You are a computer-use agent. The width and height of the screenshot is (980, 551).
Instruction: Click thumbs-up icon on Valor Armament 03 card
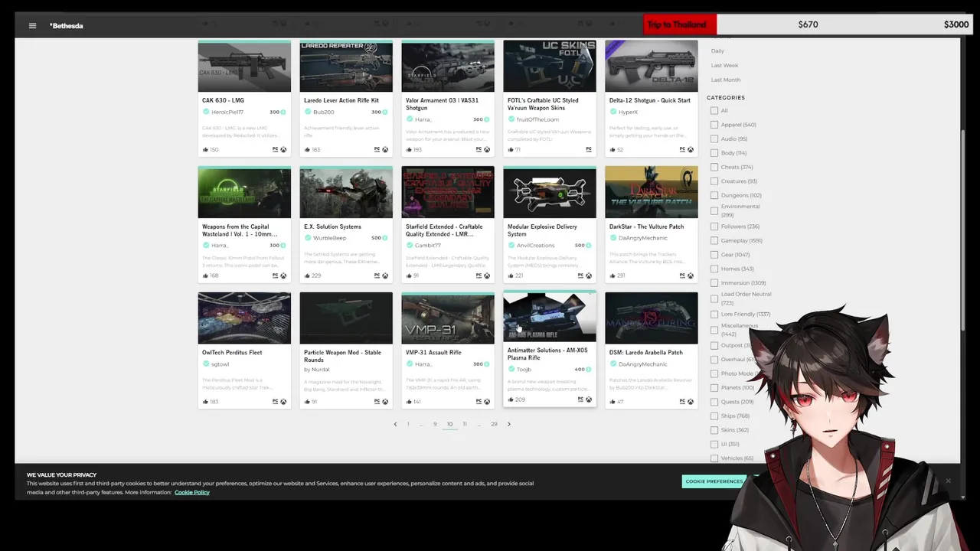pyautogui.click(x=409, y=150)
